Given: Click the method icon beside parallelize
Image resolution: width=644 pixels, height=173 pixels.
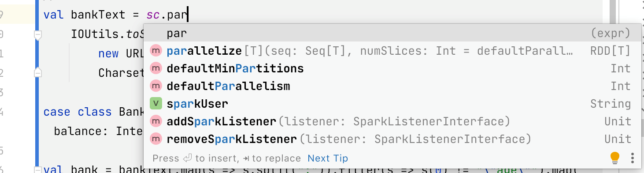Looking at the screenshot, I should coord(156,51).
